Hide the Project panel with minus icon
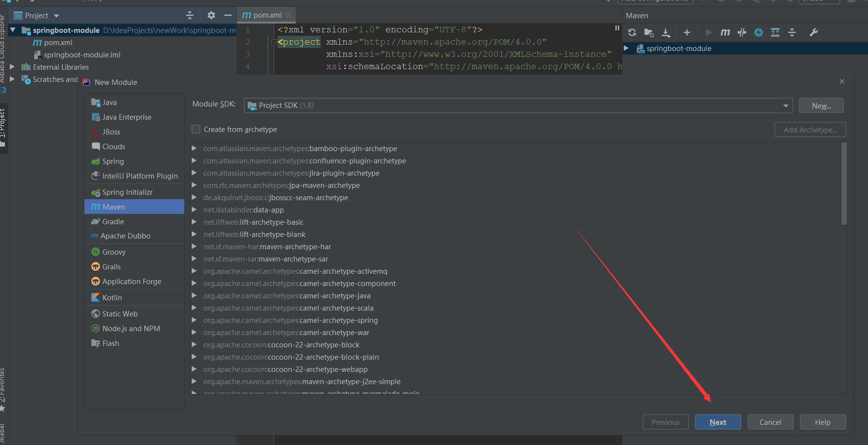This screenshot has width=868, height=445. point(228,15)
